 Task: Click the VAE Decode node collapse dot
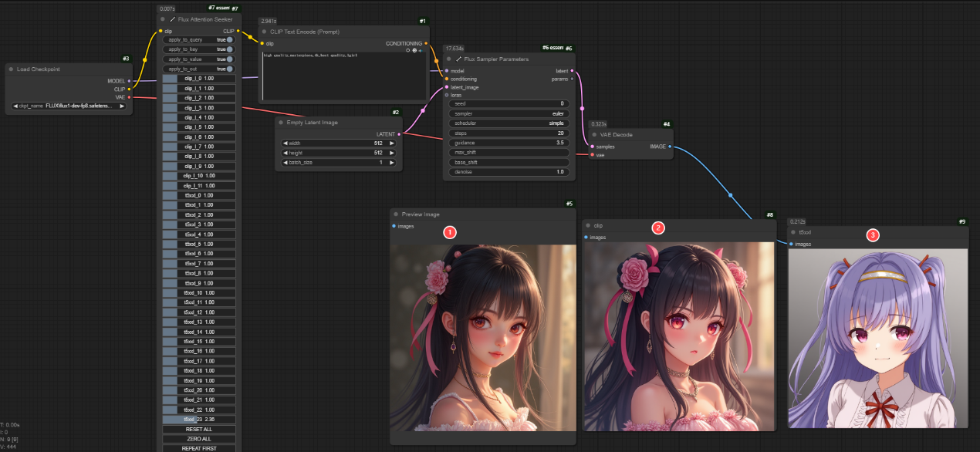594,134
